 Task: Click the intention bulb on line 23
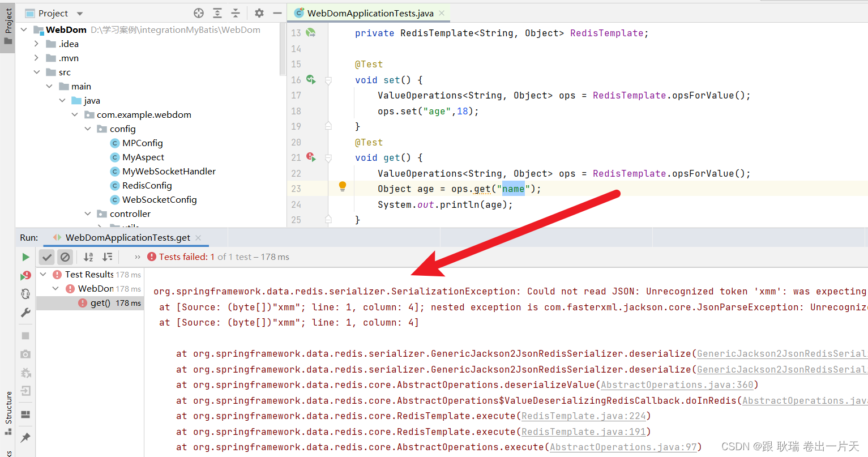343,186
